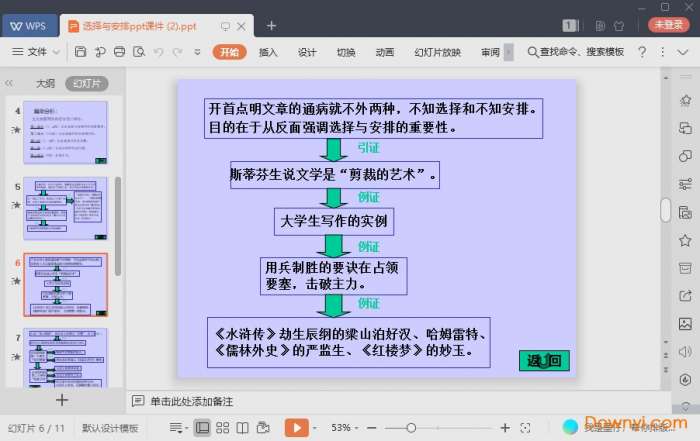700x441 pixels.
Task: Click the zoom out minus button
Action: tap(371, 428)
